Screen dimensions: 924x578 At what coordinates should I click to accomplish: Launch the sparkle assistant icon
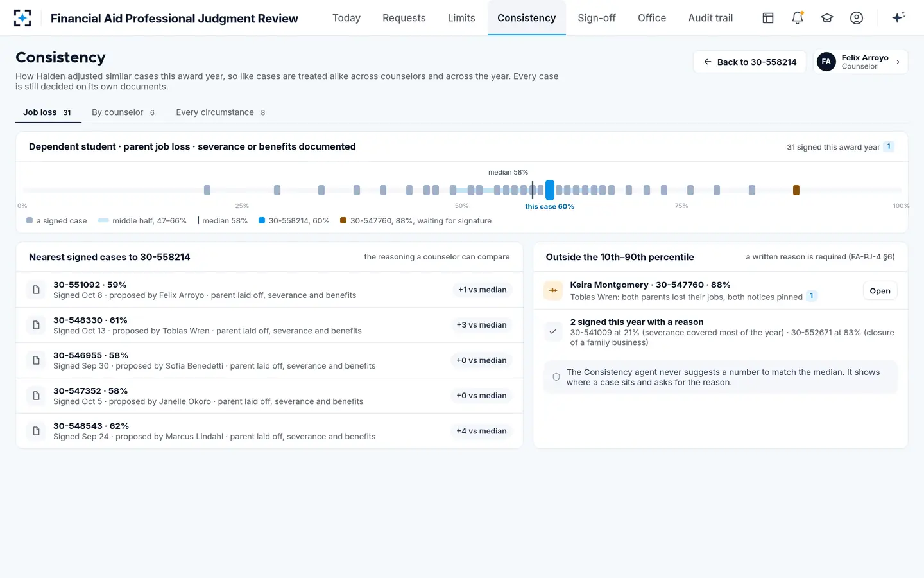(x=898, y=17)
